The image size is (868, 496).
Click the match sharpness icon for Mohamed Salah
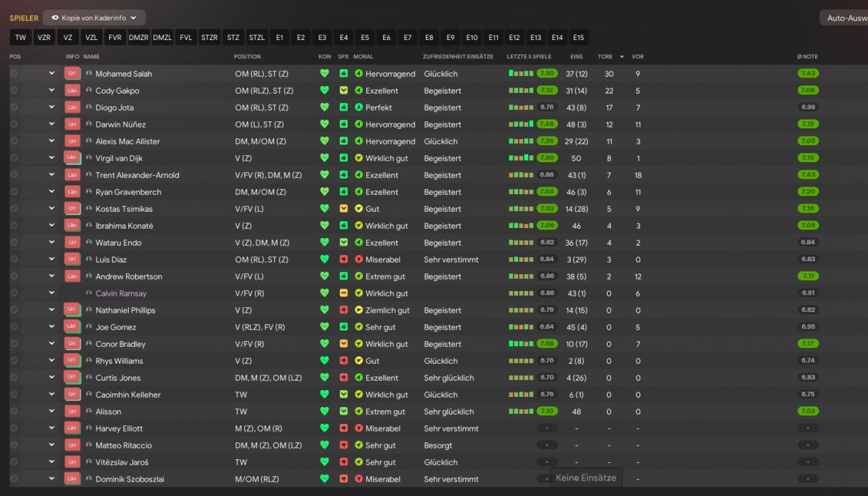(344, 73)
